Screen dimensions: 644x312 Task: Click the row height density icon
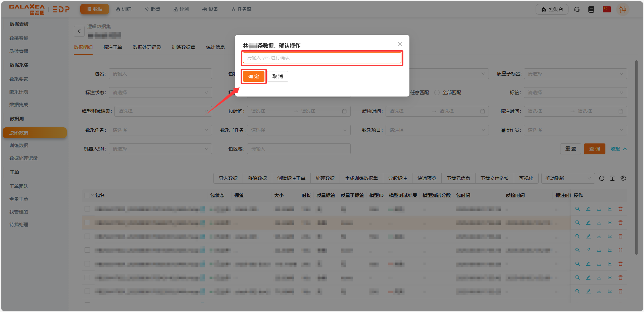coord(612,178)
